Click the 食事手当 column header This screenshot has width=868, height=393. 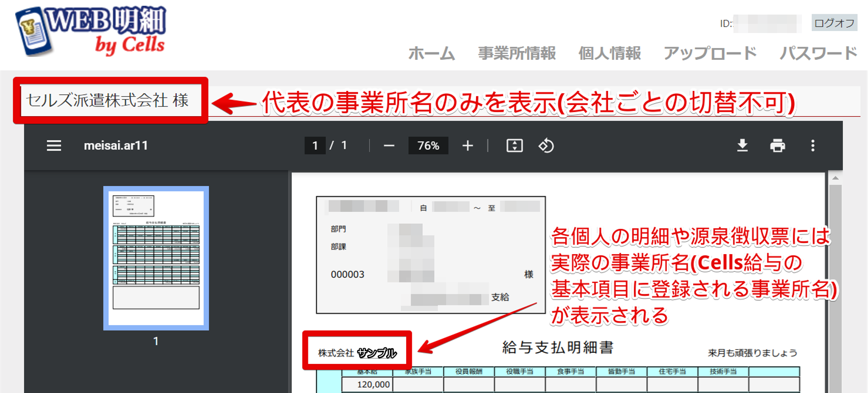(x=571, y=372)
